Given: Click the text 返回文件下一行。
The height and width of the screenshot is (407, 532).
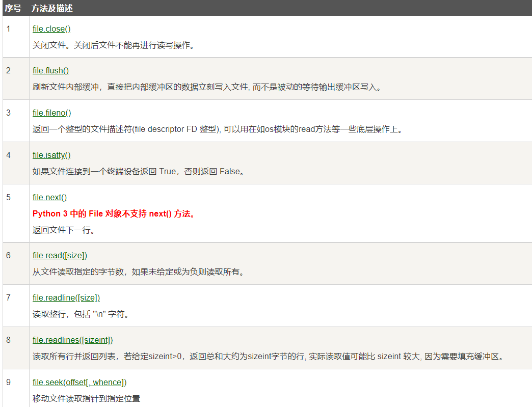Looking at the screenshot, I should click(65, 230).
